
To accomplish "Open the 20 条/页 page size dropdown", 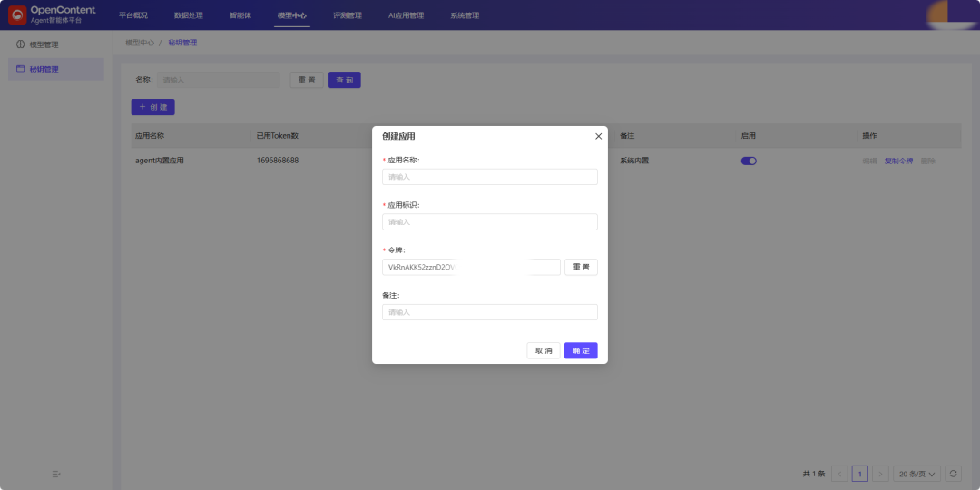I will coord(916,474).
